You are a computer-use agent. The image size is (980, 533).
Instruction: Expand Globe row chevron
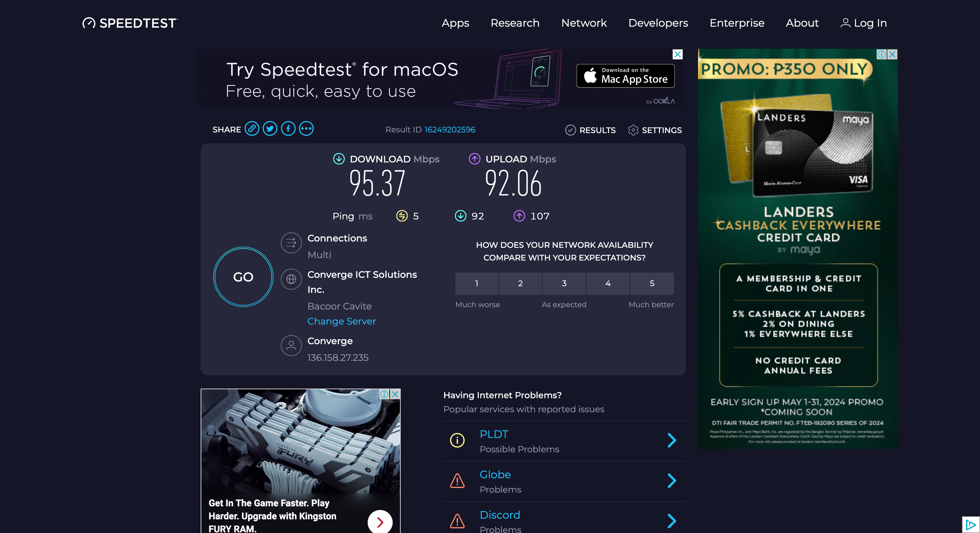672,481
